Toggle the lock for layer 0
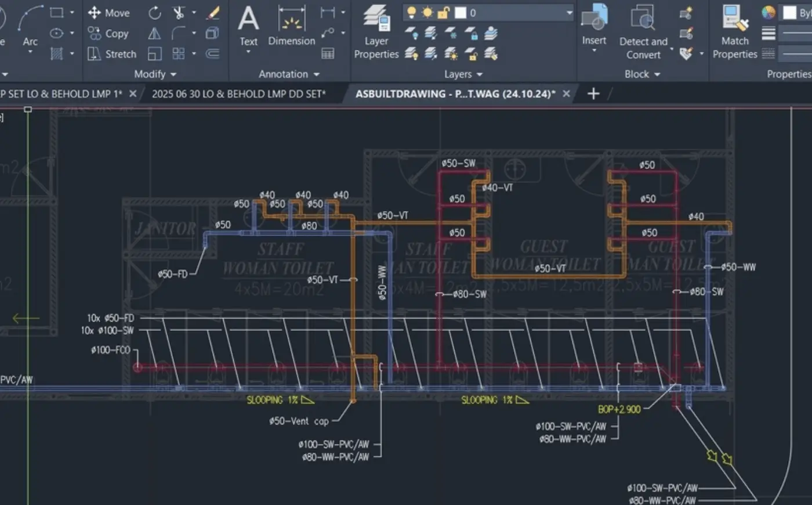Image resolution: width=812 pixels, height=505 pixels. pyautogui.click(x=444, y=13)
